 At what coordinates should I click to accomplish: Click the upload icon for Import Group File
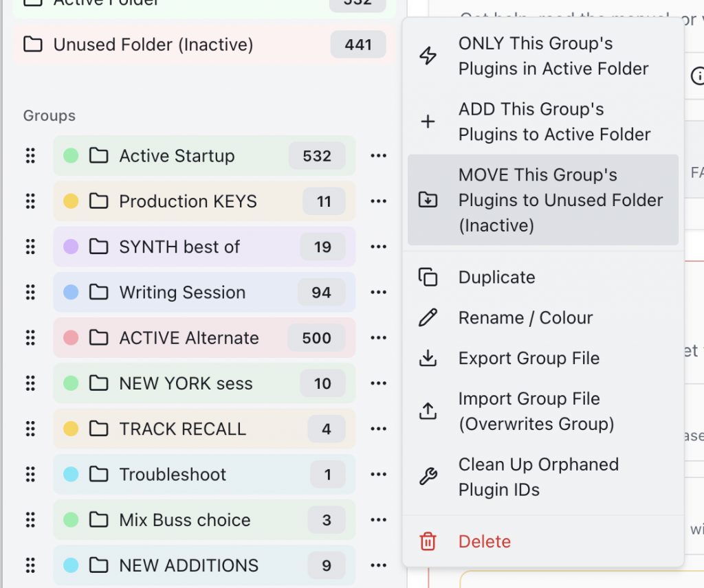[x=428, y=411]
